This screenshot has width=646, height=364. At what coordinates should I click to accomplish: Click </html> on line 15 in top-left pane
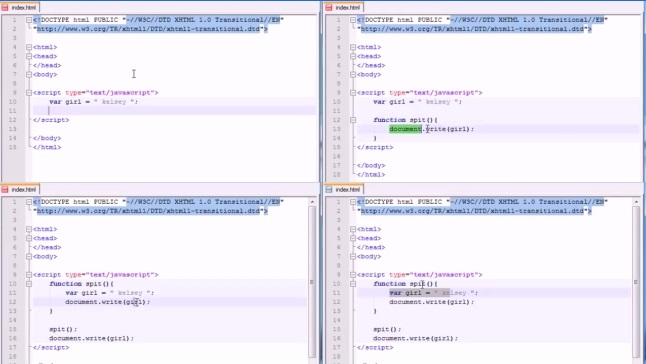click(x=47, y=147)
